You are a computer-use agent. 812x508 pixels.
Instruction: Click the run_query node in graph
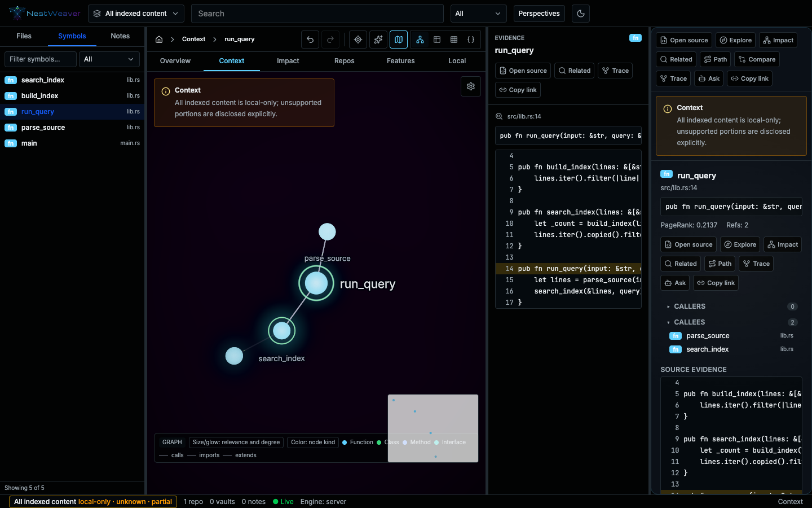click(316, 283)
